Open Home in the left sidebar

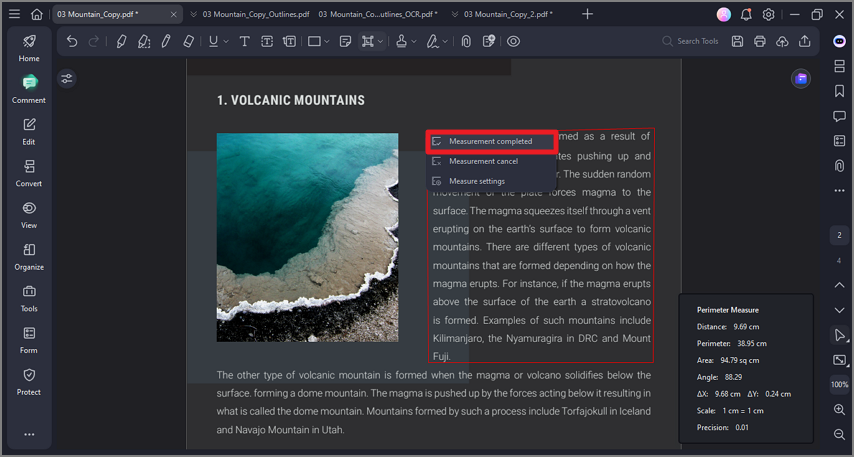29,48
